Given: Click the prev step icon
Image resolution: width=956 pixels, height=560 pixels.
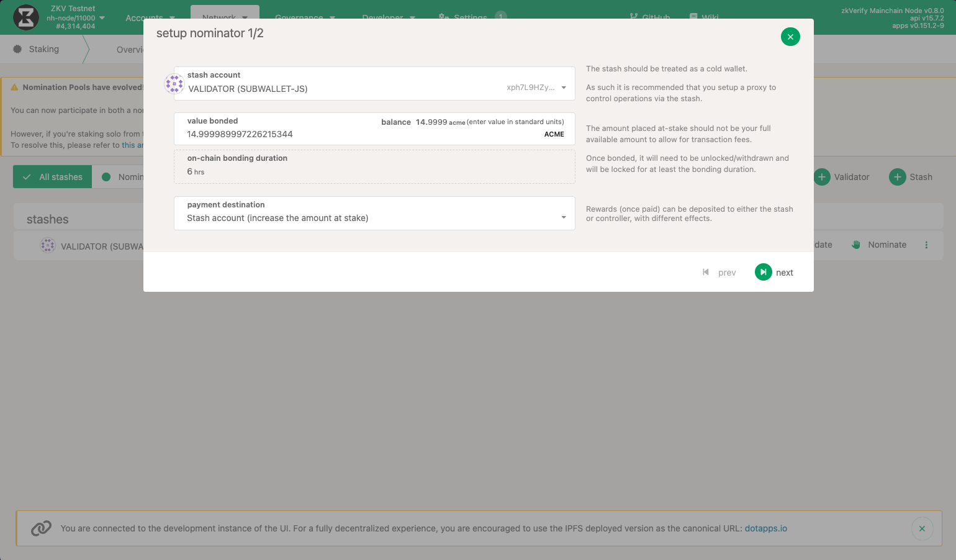Looking at the screenshot, I should tap(706, 272).
